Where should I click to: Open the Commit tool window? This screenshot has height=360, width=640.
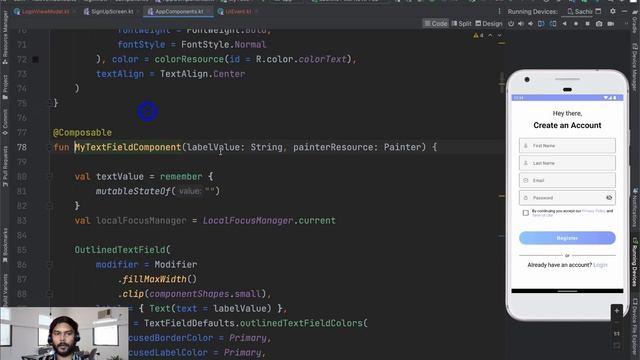[5, 122]
